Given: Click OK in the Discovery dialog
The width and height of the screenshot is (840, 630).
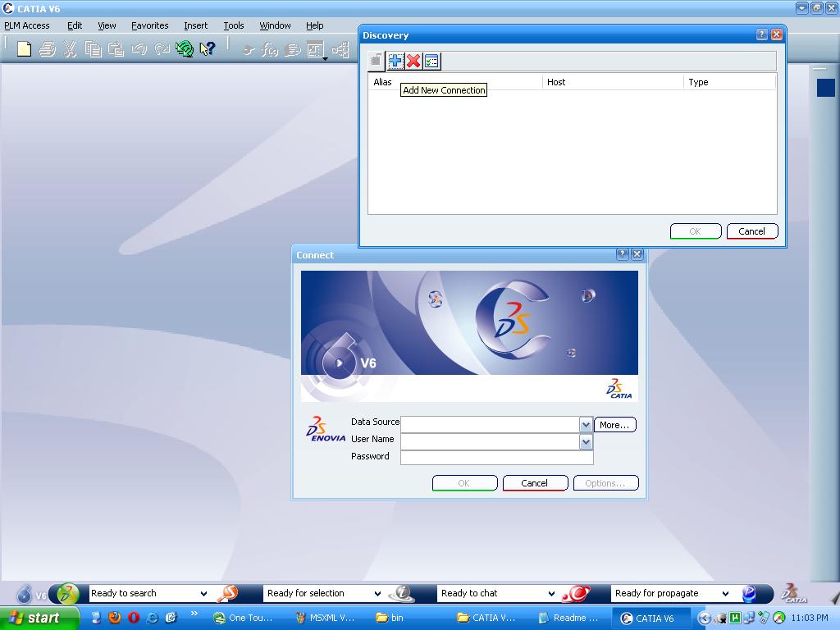Looking at the screenshot, I should [696, 231].
